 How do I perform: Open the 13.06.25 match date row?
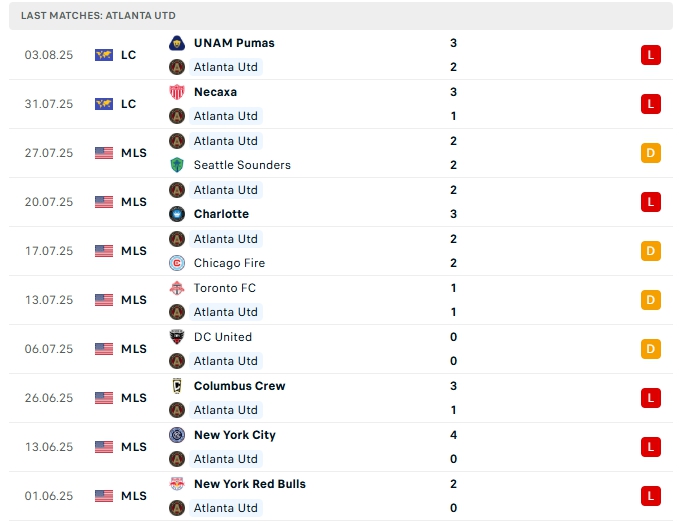pos(49,447)
